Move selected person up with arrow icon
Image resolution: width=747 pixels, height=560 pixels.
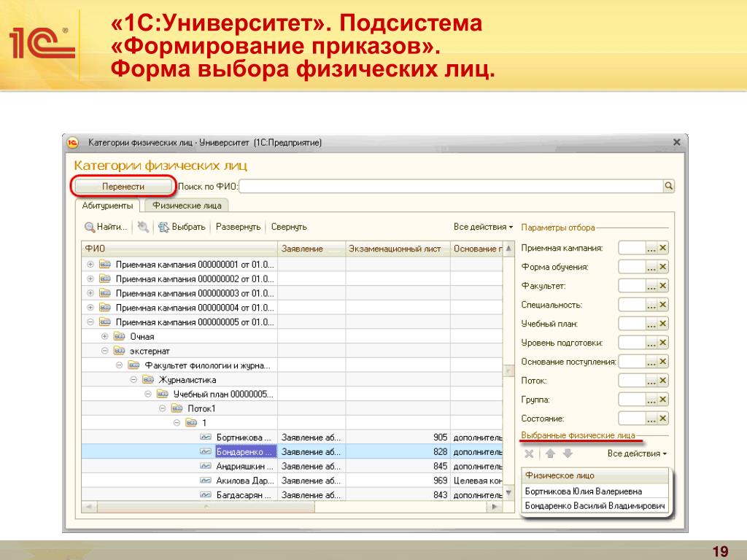[x=550, y=454]
